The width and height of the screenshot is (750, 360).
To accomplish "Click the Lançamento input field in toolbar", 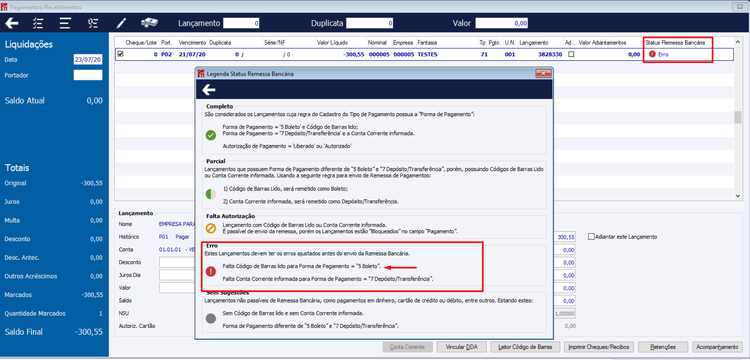I will [x=242, y=23].
